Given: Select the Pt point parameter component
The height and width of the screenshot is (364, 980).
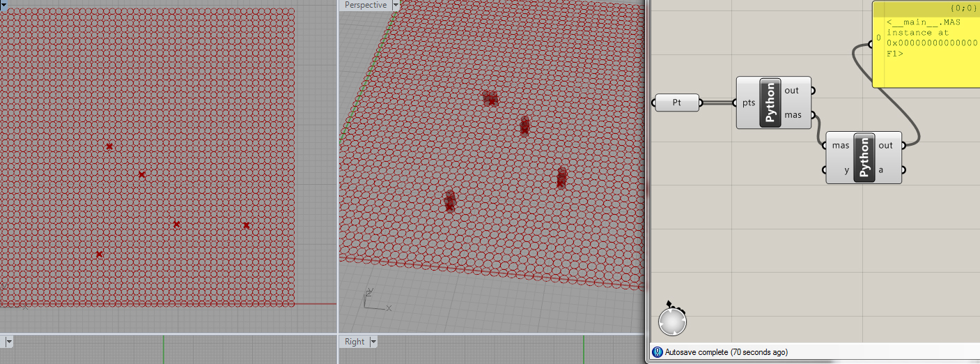Looking at the screenshot, I should (x=676, y=103).
